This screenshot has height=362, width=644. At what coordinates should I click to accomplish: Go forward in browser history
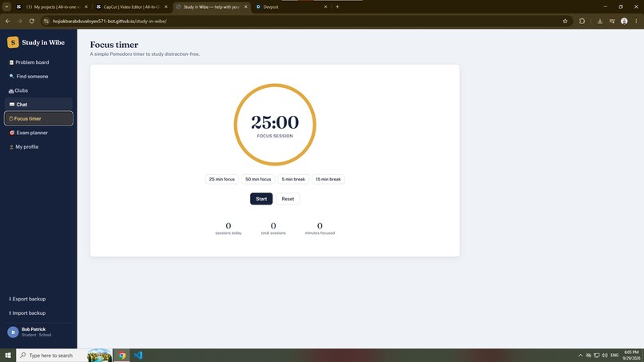click(19, 21)
